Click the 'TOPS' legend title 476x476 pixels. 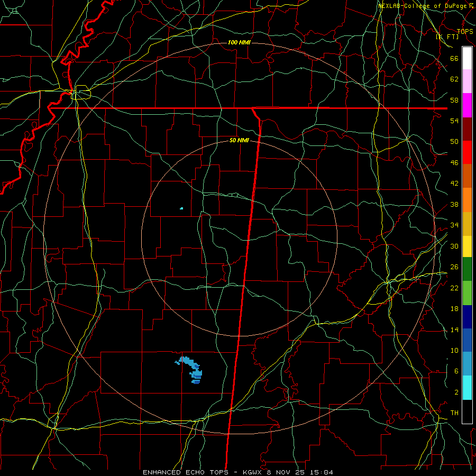(465, 32)
